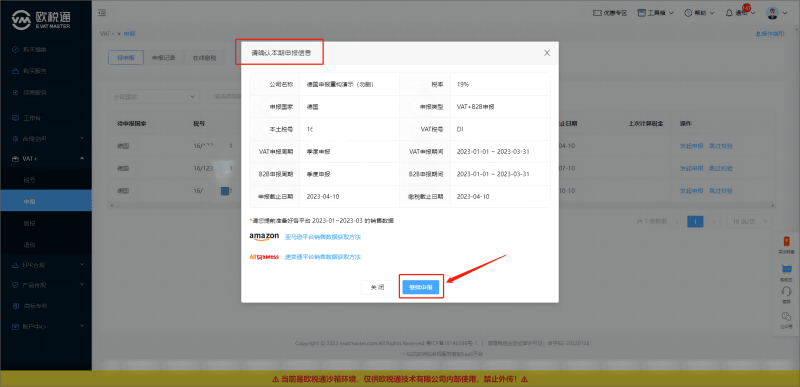The width and height of the screenshot is (800, 387).
Task: Open the 帮助 help dropdown
Action: pos(699,13)
